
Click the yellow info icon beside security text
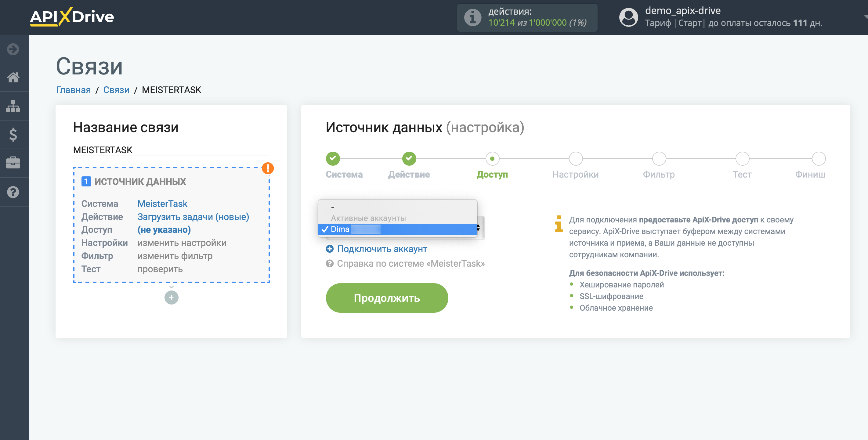coord(559,224)
